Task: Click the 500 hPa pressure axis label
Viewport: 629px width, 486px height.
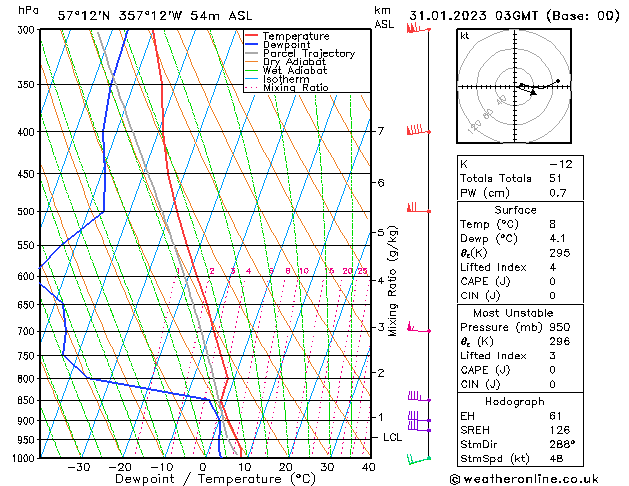Action: tap(28, 211)
